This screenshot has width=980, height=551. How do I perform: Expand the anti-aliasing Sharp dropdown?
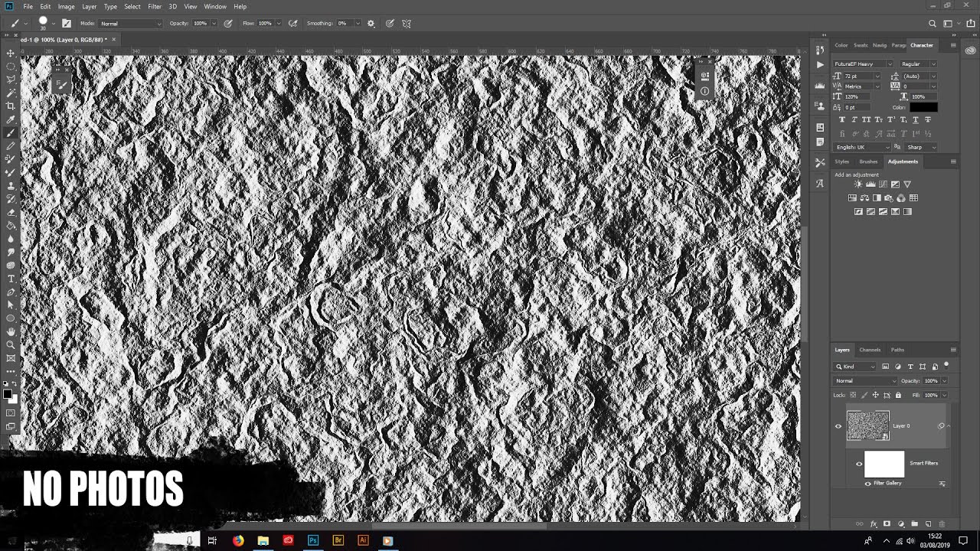921,147
